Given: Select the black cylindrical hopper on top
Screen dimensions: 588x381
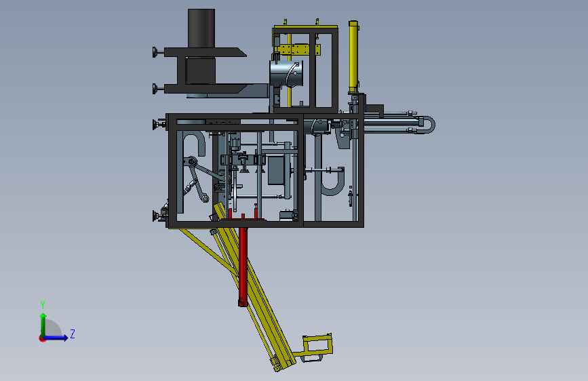Looking at the screenshot, I should pos(201,28).
